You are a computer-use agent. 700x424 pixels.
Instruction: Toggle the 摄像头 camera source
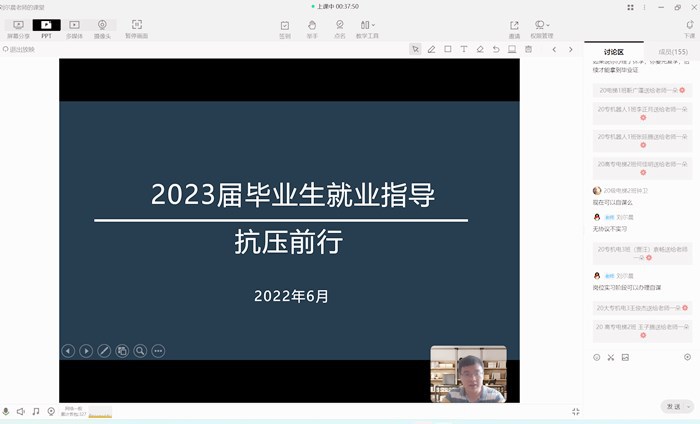tap(102, 27)
